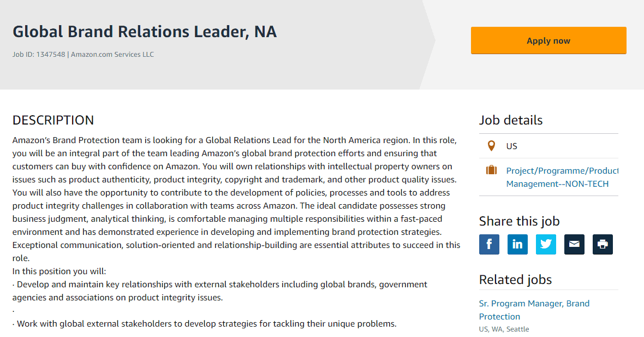The height and width of the screenshot is (337, 644).
Task: Share this job on LinkedIn
Action: [x=517, y=245]
